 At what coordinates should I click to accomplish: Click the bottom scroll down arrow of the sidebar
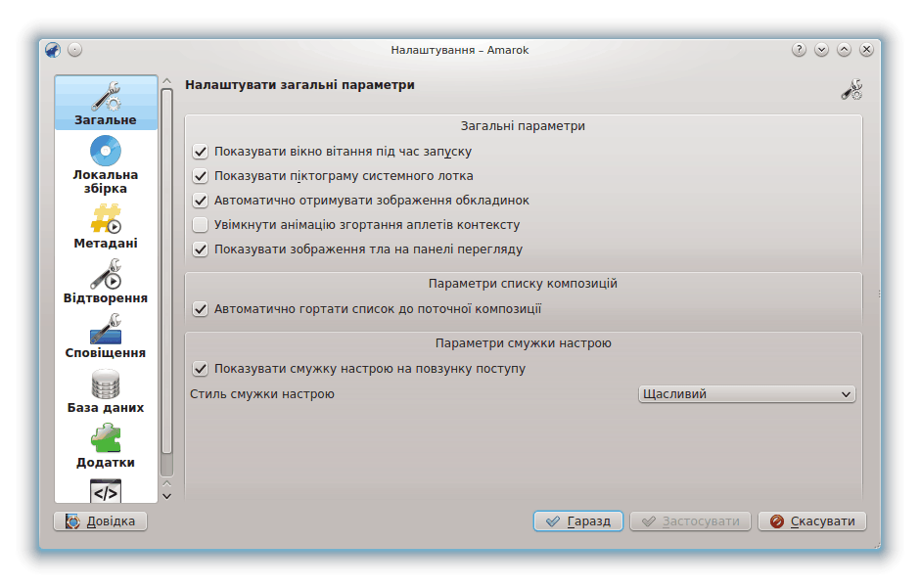coord(166,497)
